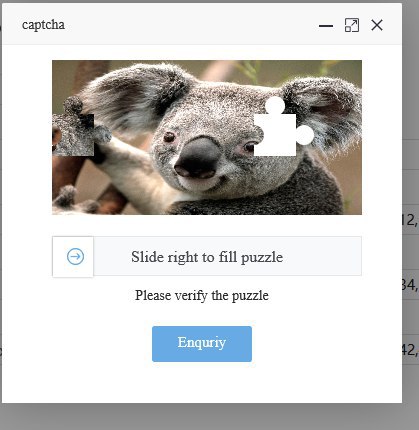419x430 pixels.
Task: Close the captcha dialog
Action: pos(377,25)
